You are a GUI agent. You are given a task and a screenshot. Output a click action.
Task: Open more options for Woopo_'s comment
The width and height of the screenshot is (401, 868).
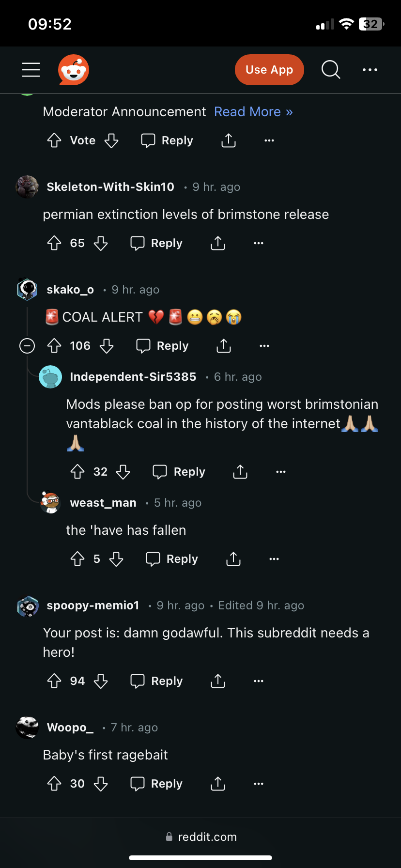point(259,784)
